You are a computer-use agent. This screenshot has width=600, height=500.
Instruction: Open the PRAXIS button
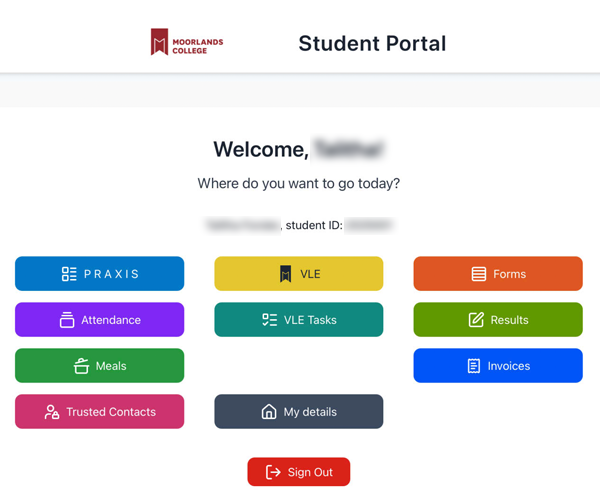point(99,274)
